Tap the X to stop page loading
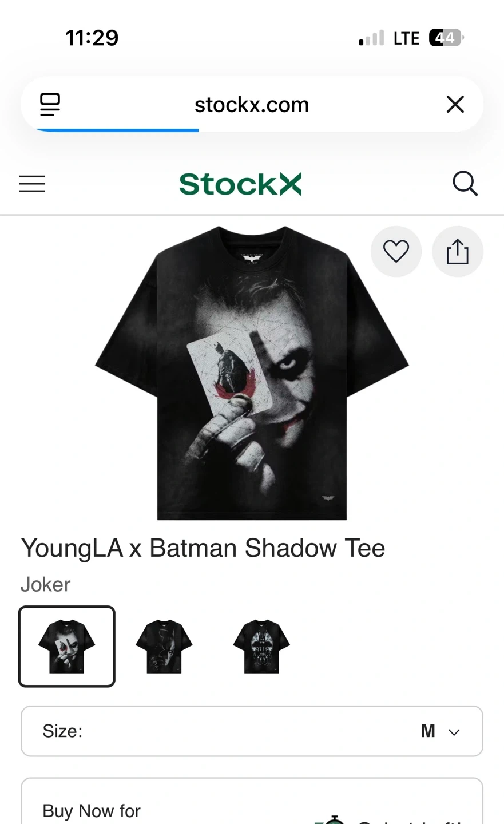This screenshot has height=824, width=504. tap(455, 105)
